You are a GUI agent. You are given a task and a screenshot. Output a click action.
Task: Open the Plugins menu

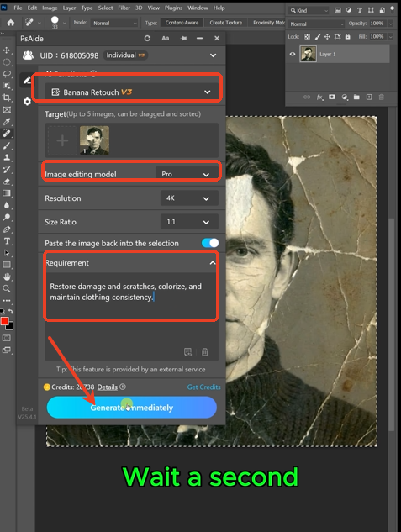(173, 8)
